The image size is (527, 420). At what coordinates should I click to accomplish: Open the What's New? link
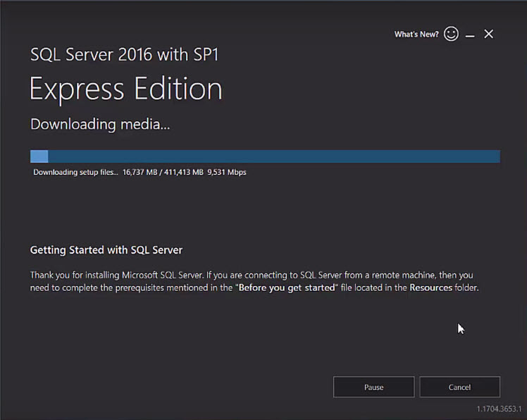click(416, 35)
